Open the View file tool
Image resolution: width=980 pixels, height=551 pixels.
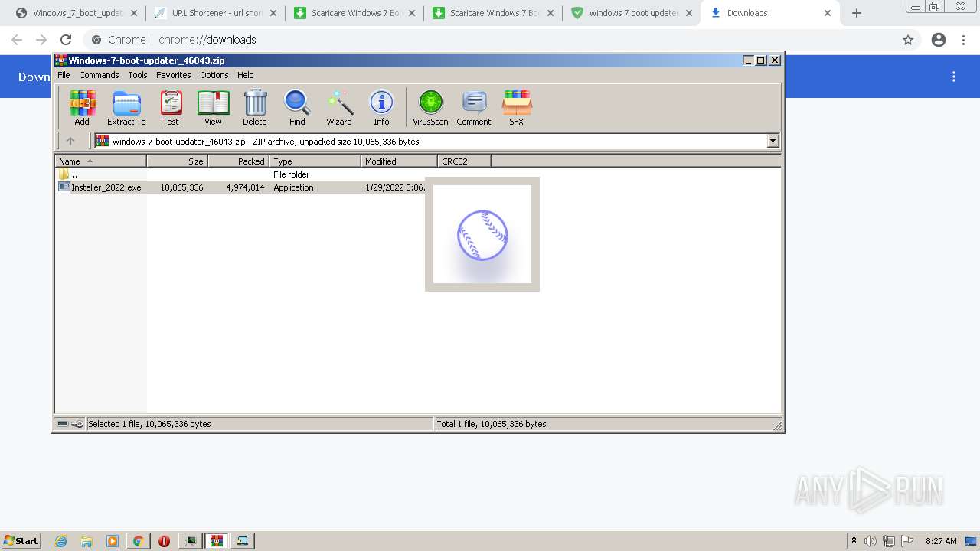tap(213, 107)
